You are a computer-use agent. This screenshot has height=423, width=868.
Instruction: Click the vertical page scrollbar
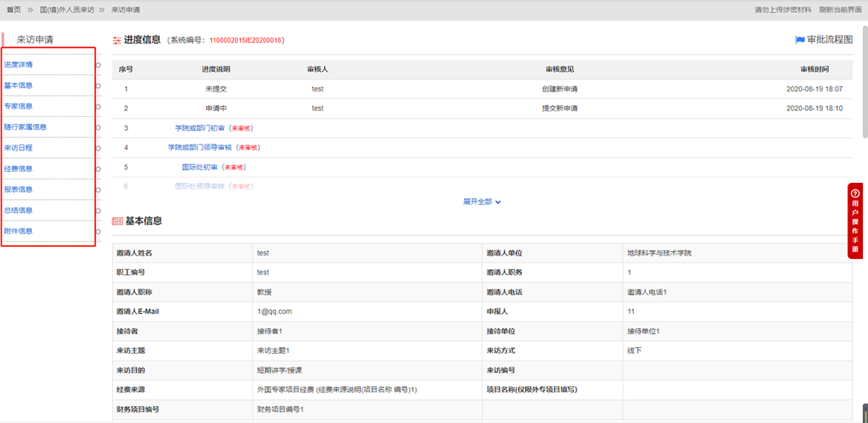864,85
